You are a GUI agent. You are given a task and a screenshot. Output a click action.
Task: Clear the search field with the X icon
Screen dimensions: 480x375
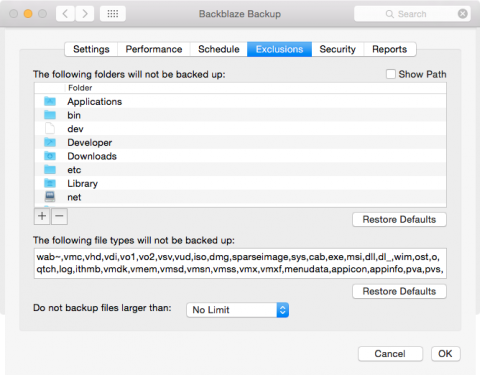click(462, 14)
